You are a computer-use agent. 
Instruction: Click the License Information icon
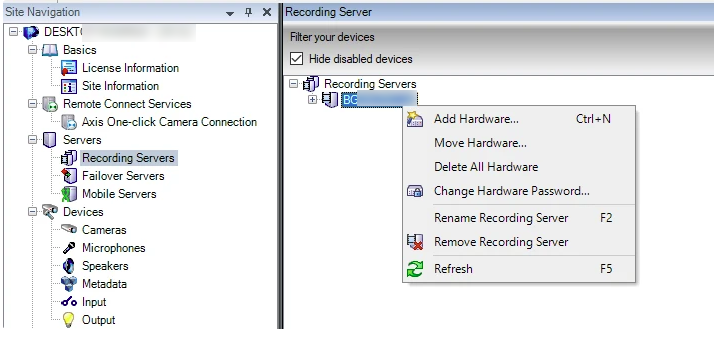point(69,68)
